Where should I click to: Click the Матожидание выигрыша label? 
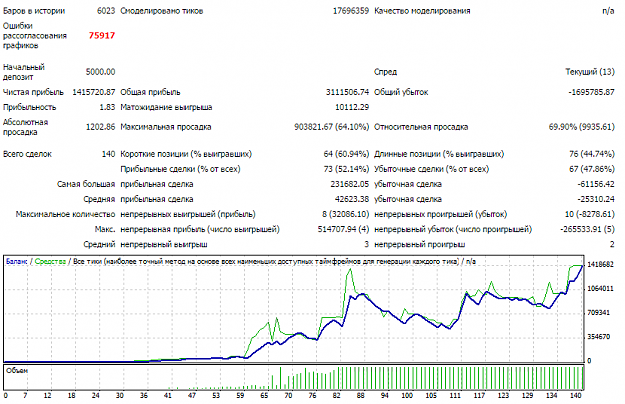pyautogui.click(x=166, y=107)
